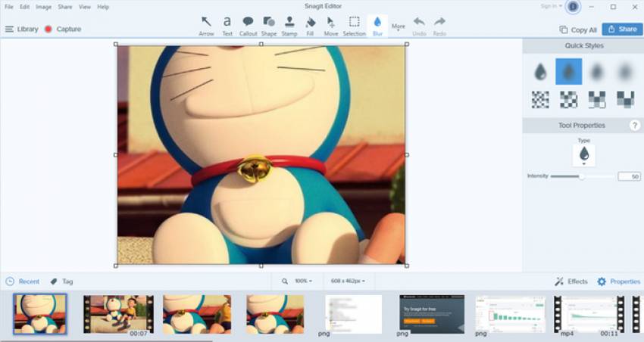Select the Arrow tool

click(x=206, y=25)
